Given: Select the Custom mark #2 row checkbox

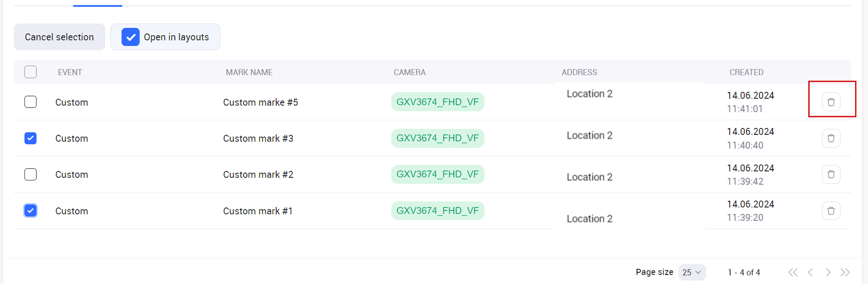Looking at the screenshot, I should coord(30,174).
